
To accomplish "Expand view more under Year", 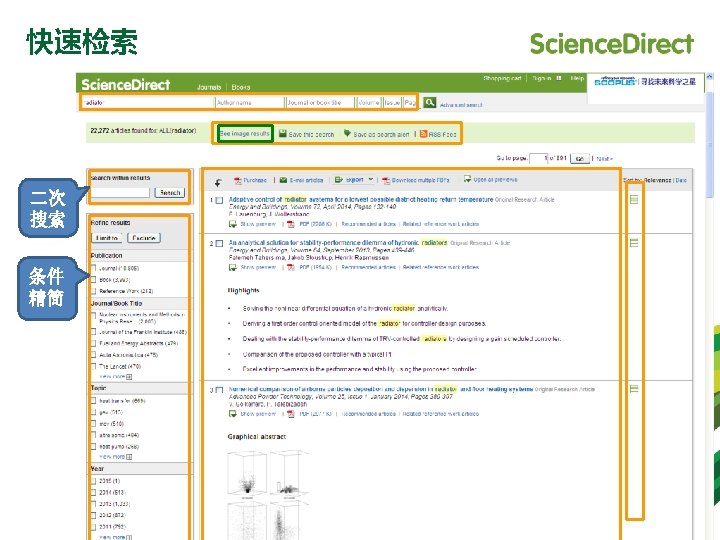I will pos(116,537).
